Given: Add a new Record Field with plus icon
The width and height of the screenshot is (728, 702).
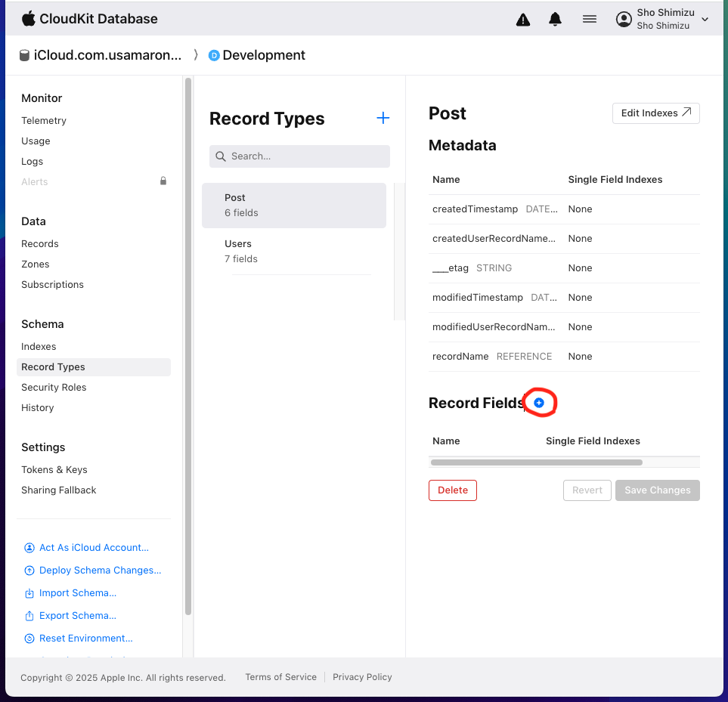Looking at the screenshot, I should (539, 403).
